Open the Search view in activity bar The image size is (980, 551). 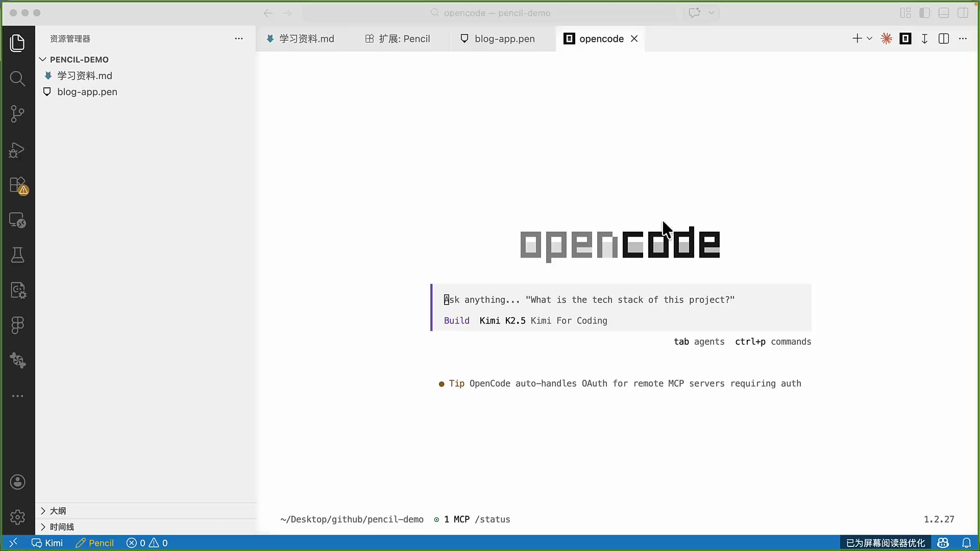click(17, 79)
